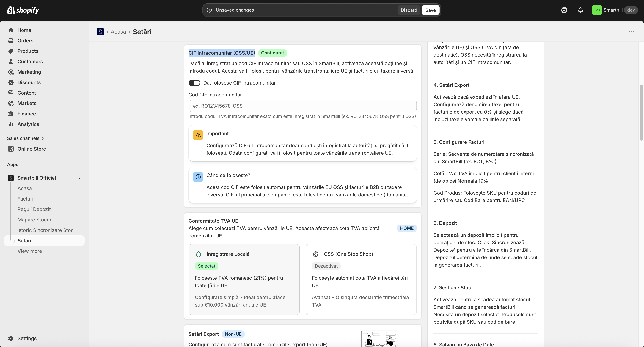Open Mapare Stocuri page
644x347 pixels.
(35, 220)
